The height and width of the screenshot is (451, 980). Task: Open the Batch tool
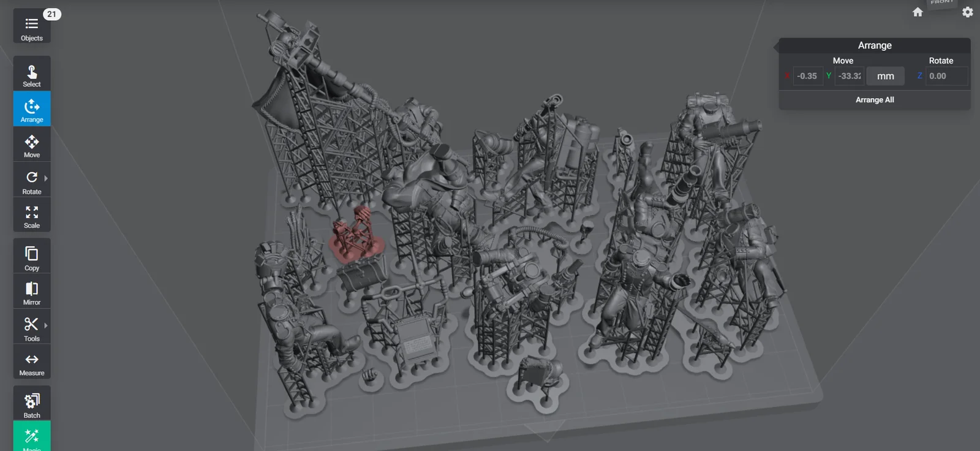(32, 403)
